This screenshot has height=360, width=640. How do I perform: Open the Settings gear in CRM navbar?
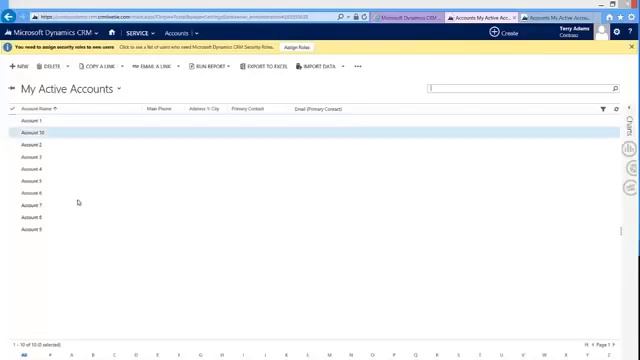(x=617, y=31)
